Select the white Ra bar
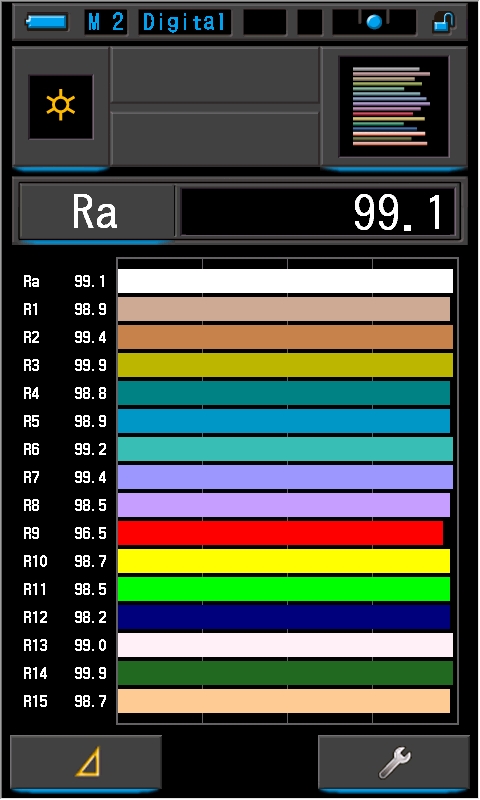Screen dimensions: 480x800 click(x=285, y=281)
